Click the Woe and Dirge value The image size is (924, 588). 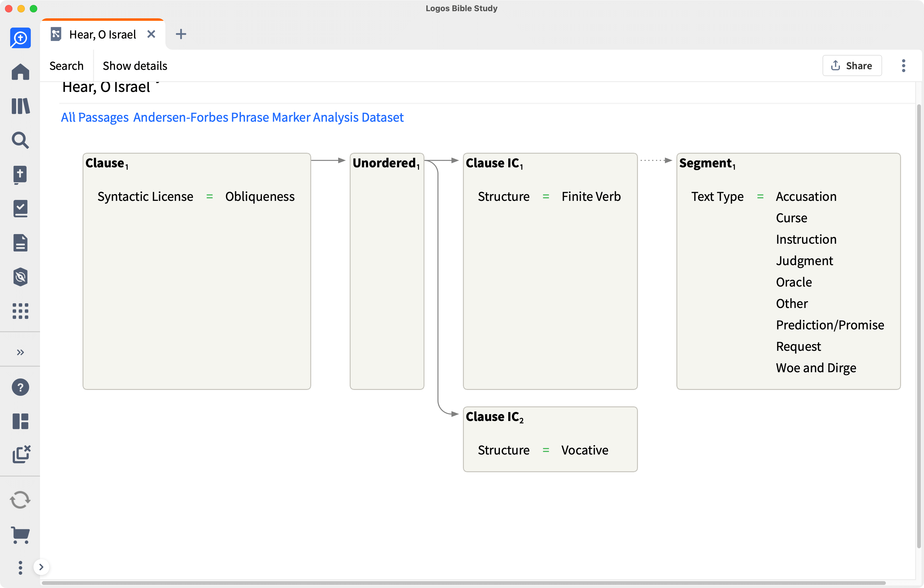point(816,368)
